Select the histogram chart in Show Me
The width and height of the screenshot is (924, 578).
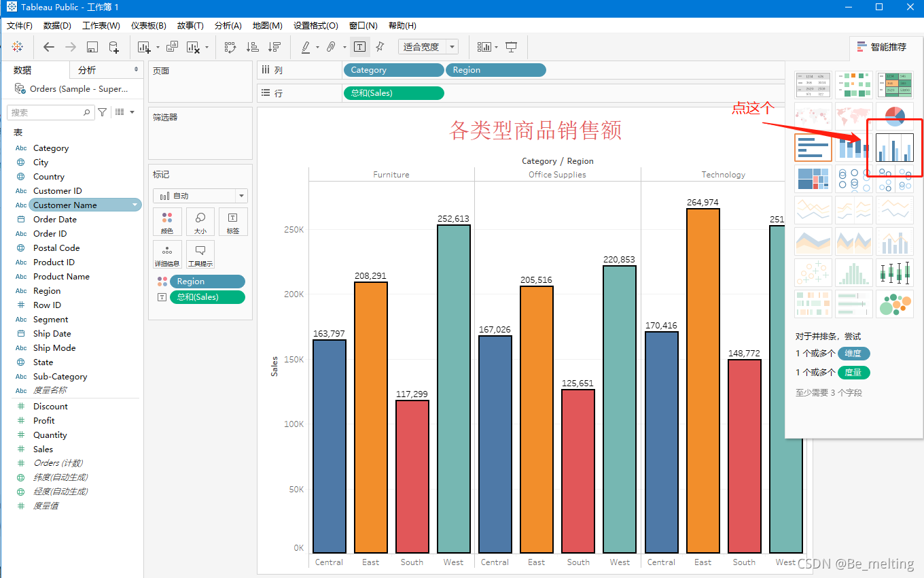(854, 273)
